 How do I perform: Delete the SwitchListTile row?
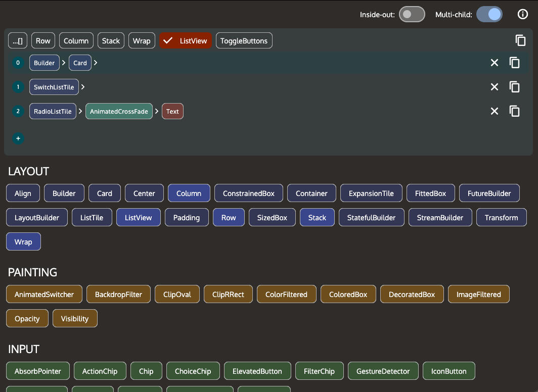[495, 87]
